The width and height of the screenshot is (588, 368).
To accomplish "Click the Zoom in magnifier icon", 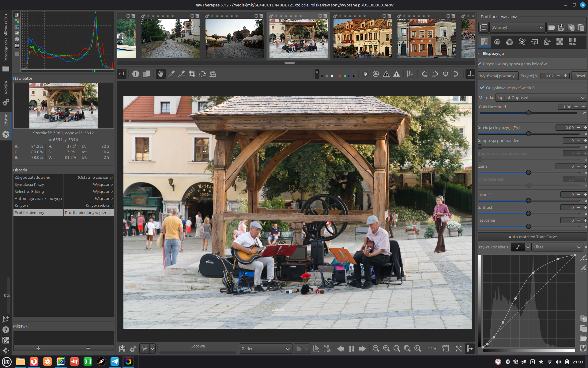I will click(386, 348).
